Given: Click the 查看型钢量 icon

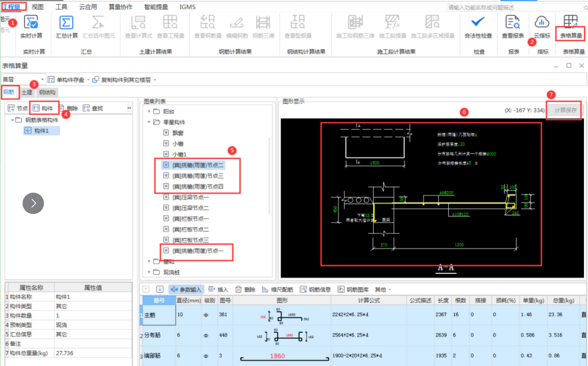Looking at the screenshot, I should [298, 27].
